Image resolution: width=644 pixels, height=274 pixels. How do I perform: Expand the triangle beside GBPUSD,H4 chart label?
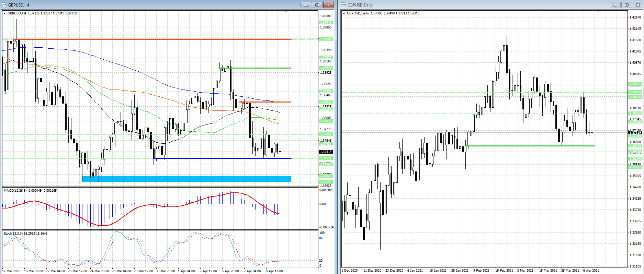4,13
